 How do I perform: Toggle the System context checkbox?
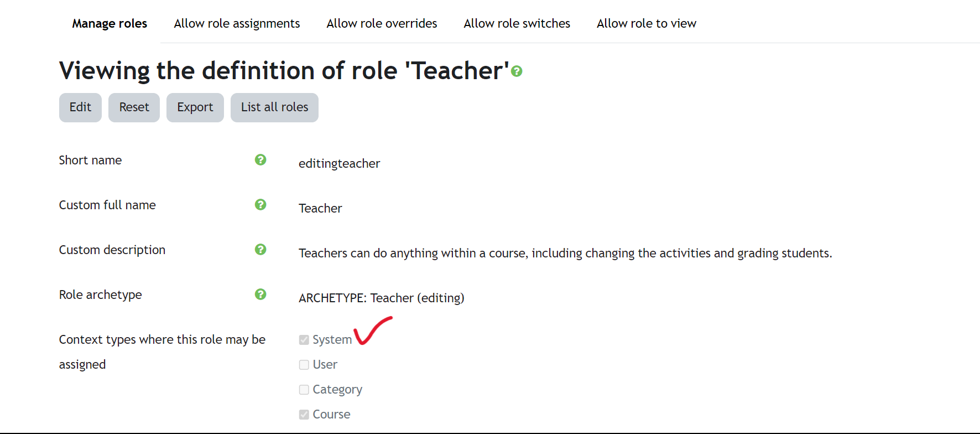(304, 340)
